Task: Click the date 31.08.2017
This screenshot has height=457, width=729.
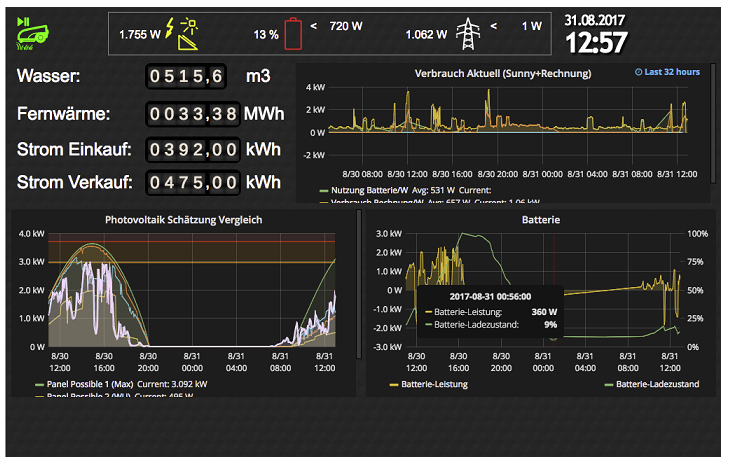Action: [x=594, y=20]
